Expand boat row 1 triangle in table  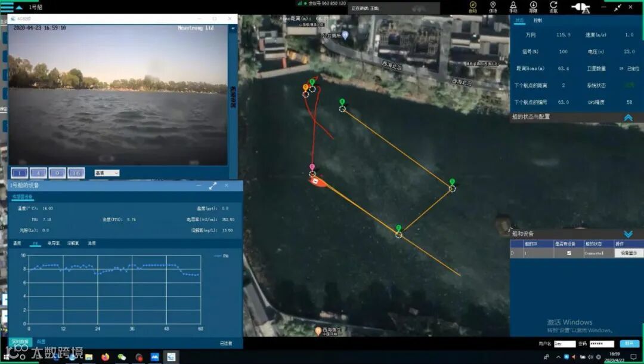coord(513,253)
